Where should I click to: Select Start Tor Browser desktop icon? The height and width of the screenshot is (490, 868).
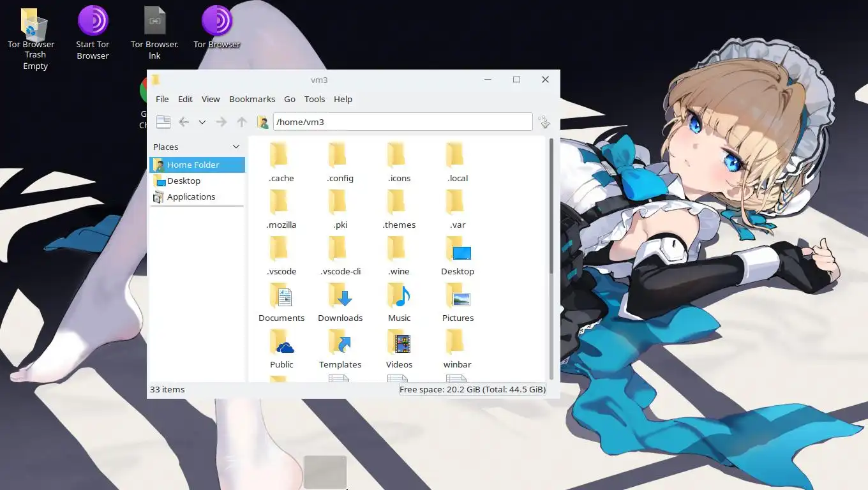(93, 33)
